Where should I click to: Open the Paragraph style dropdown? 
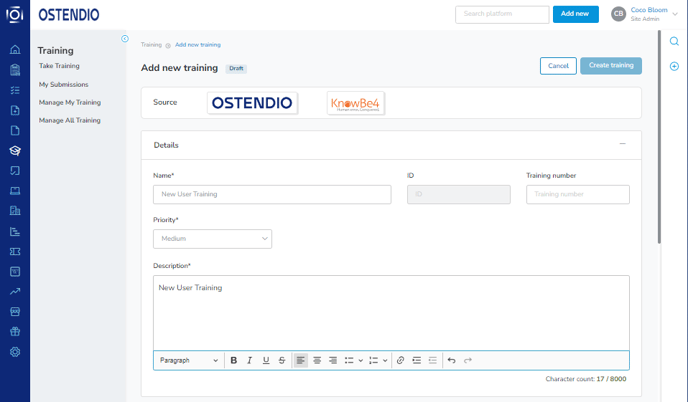[189, 360]
